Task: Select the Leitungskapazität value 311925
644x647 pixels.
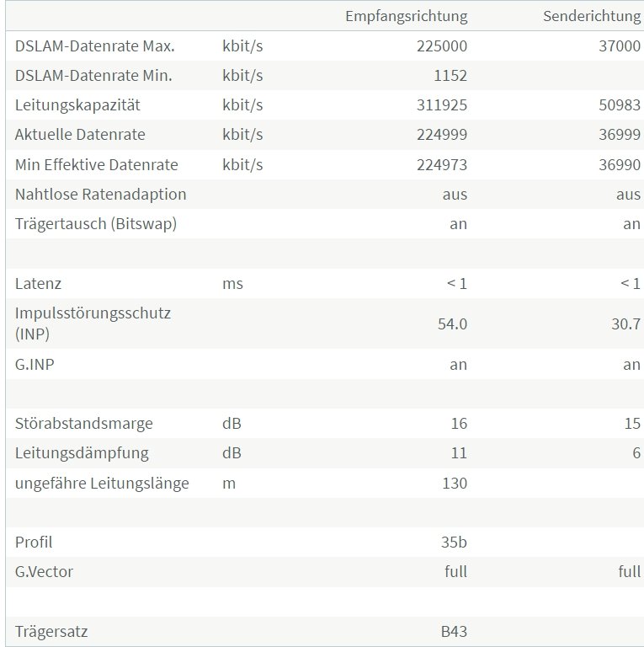Action: click(x=442, y=105)
